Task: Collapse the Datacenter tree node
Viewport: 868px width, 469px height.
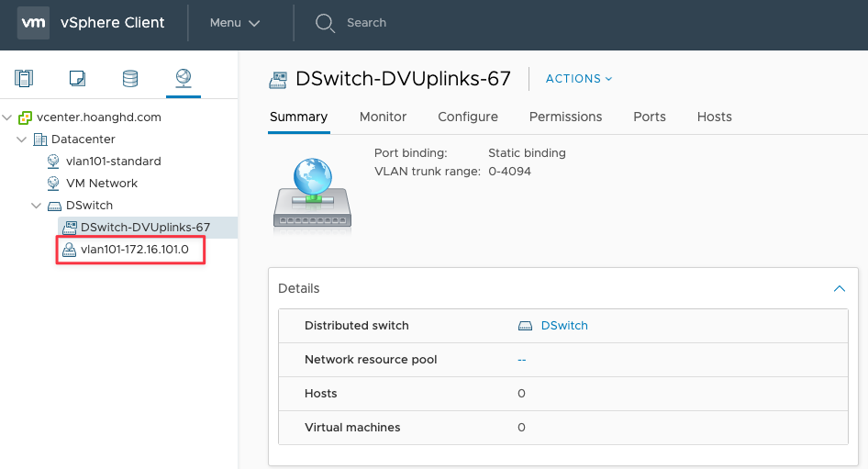Action: pos(22,140)
